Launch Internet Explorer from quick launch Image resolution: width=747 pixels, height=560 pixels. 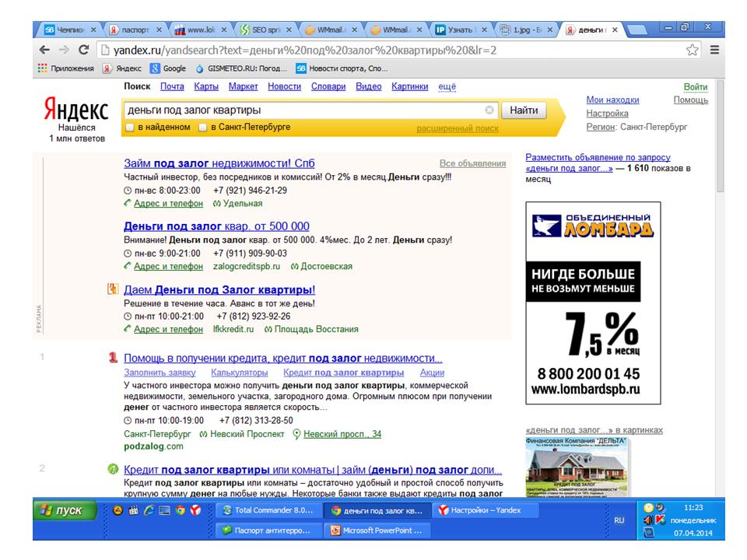tap(149, 510)
